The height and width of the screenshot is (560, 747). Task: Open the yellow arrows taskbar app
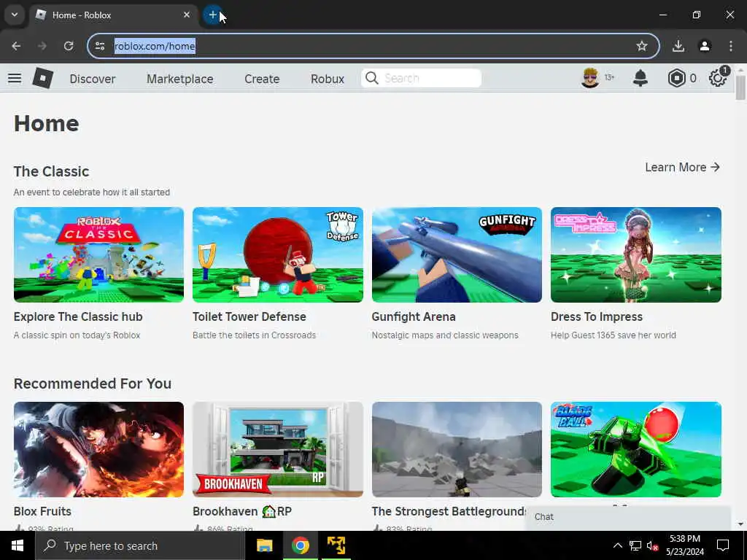(x=336, y=545)
